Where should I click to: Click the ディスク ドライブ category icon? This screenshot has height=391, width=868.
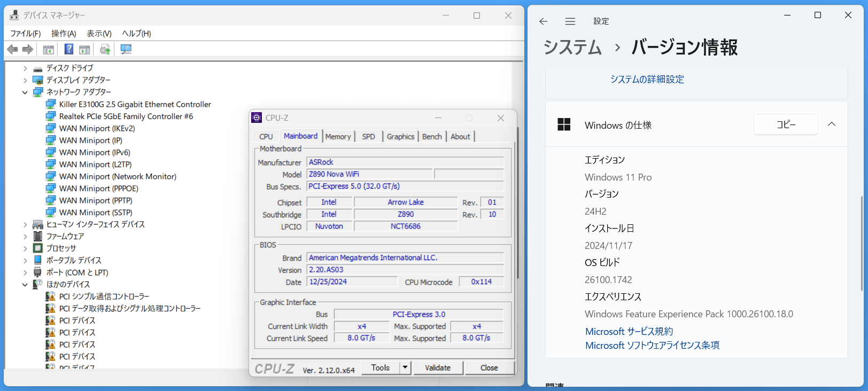[38, 68]
